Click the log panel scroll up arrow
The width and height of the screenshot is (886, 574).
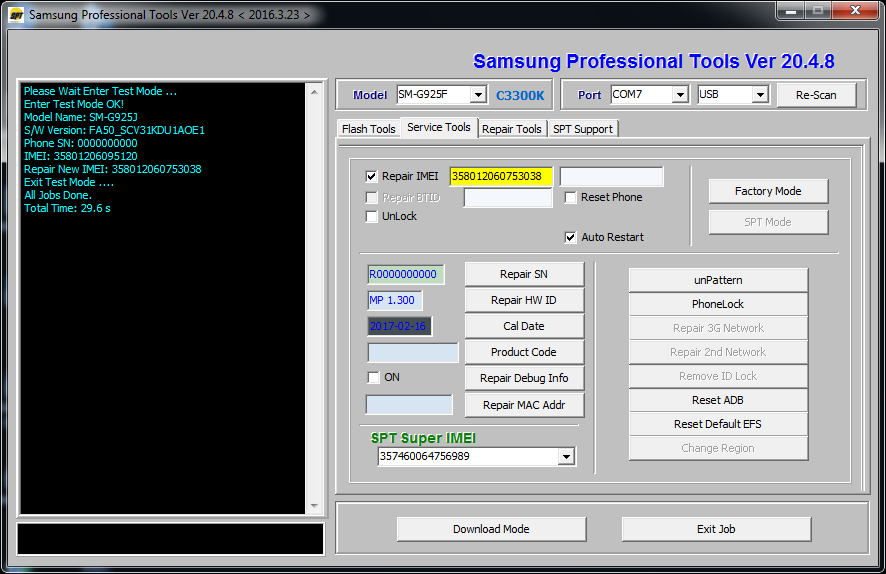tap(315, 92)
